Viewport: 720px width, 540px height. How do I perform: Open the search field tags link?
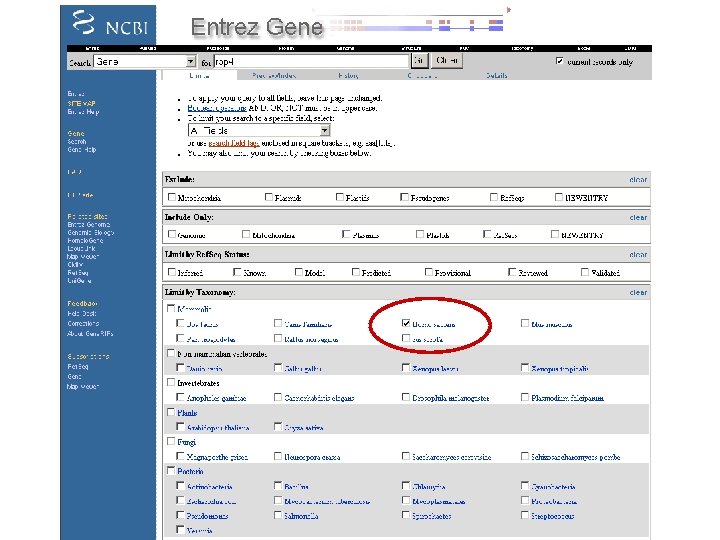coord(234,143)
